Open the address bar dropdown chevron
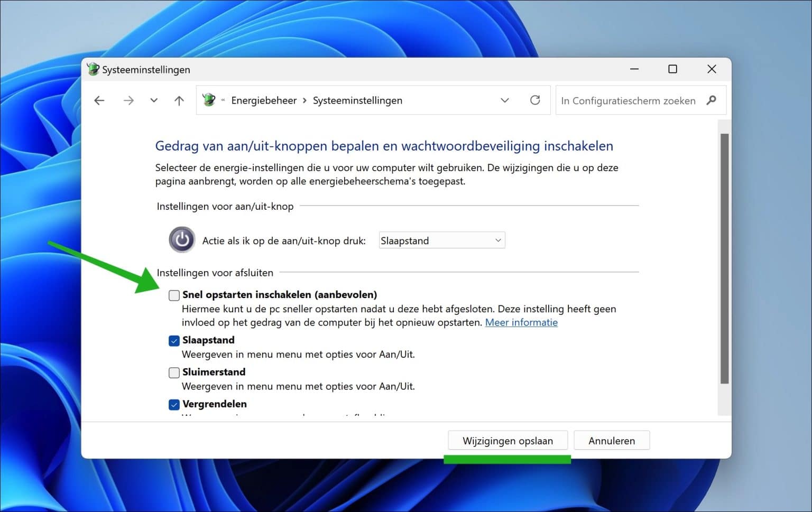 [505, 100]
